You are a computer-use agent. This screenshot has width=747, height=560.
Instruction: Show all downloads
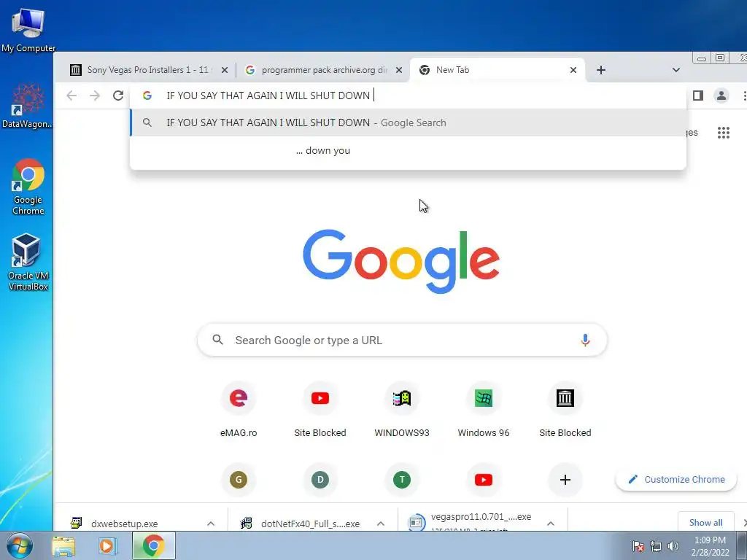click(x=705, y=522)
